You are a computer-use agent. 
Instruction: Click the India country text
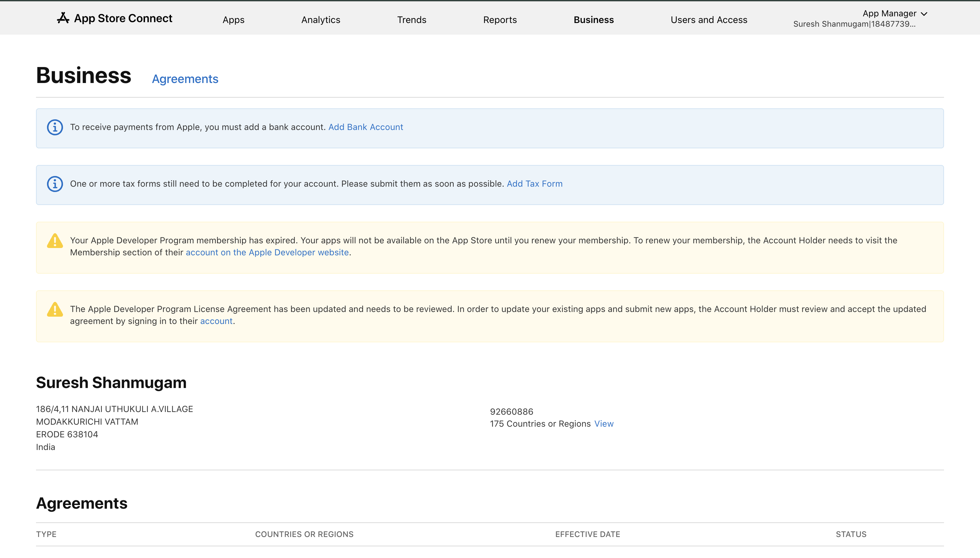(x=46, y=447)
